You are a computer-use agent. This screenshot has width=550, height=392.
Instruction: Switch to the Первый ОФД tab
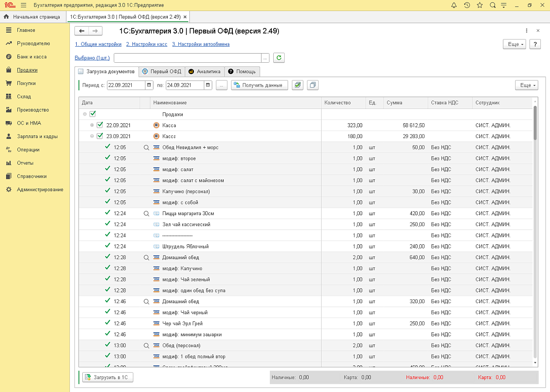point(162,71)
